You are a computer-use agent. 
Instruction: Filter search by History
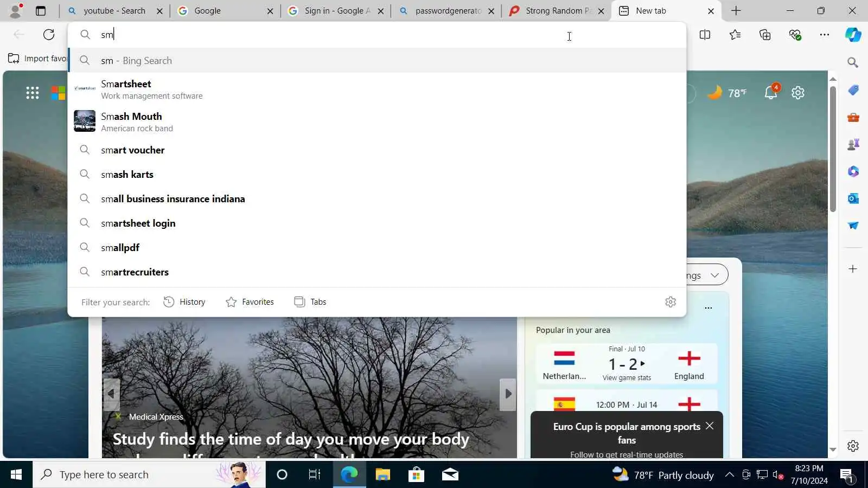184,302
